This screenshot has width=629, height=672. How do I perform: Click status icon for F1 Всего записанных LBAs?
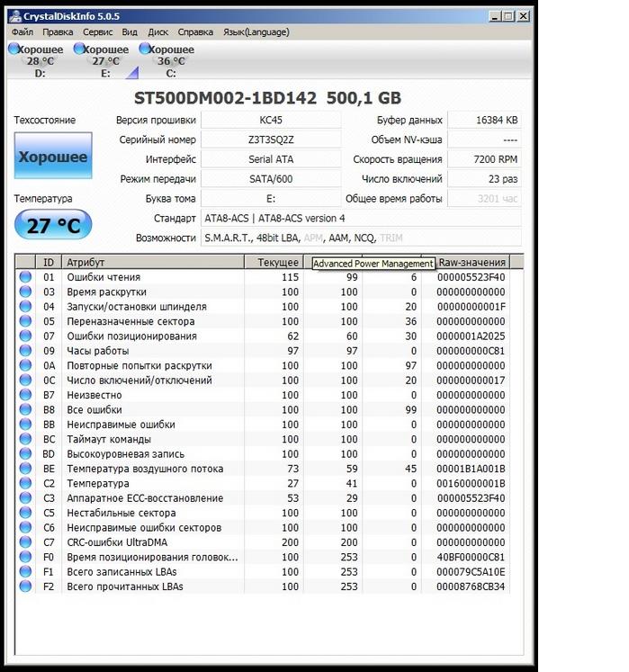point(25,572)
